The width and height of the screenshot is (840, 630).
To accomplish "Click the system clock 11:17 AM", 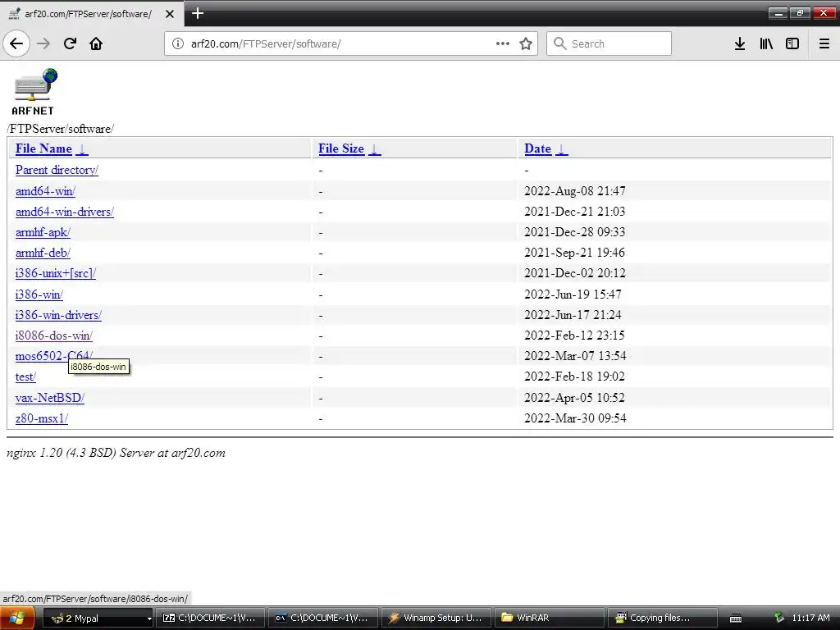I will click(x=810, y=618).
